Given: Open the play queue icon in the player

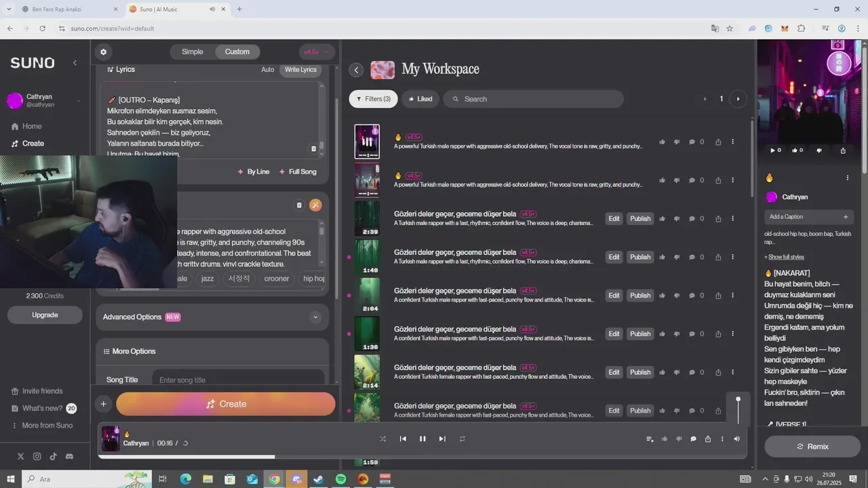Looking at the screenshot, I should pos(650,439).
